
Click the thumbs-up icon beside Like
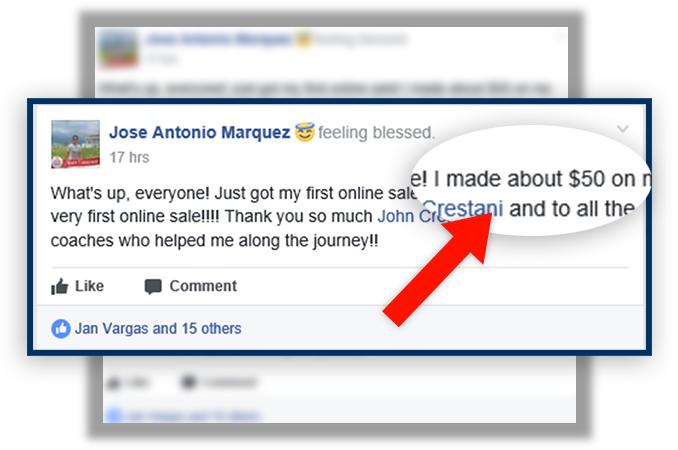[x=60, y=286]
